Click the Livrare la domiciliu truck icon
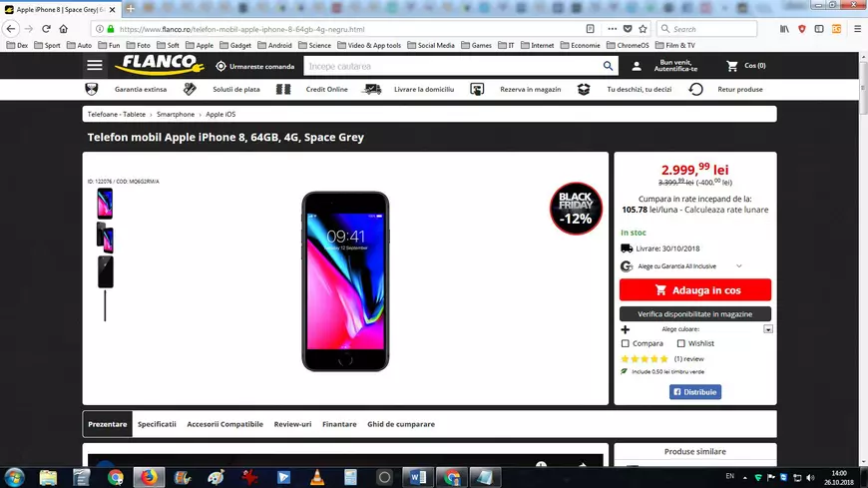This screenshot has width=868, height=488. coord(371,89)
